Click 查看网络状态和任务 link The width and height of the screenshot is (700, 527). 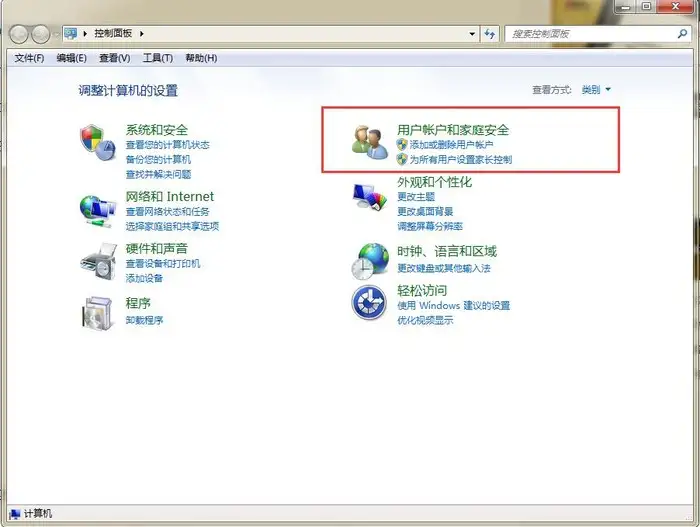click(x=167, y=211)
